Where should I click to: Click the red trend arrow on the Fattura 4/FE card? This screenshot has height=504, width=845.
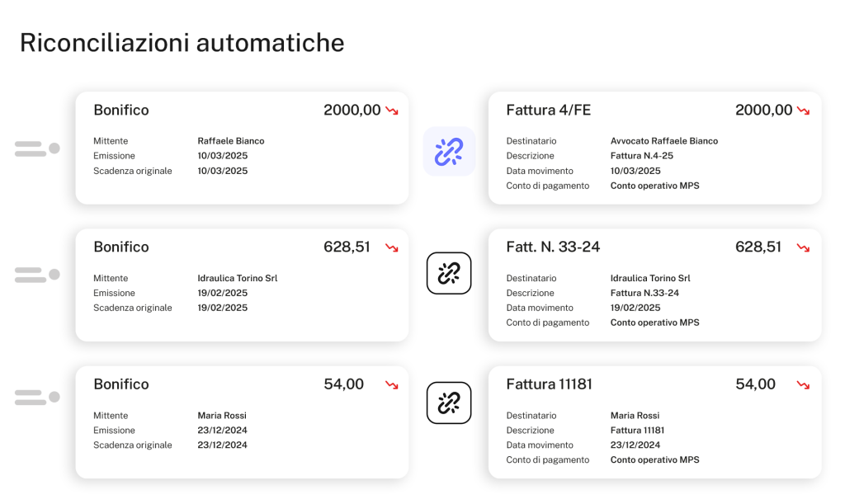point(804,111)
